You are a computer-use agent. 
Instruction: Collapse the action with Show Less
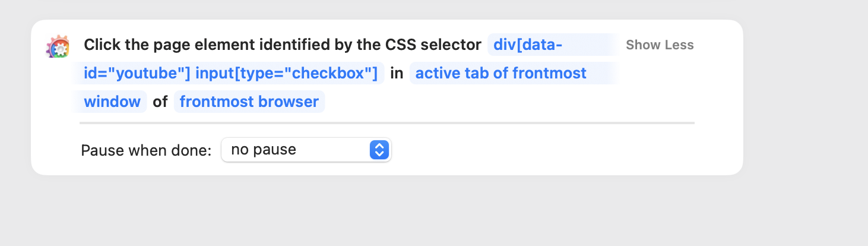pyautogui.click(x=659, y=45)
